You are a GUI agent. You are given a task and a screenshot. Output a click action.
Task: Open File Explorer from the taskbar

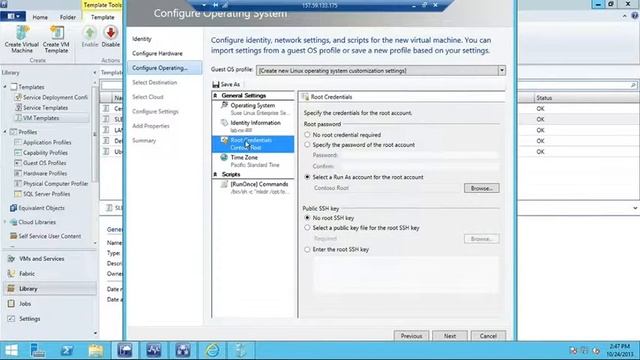point(96,351)
